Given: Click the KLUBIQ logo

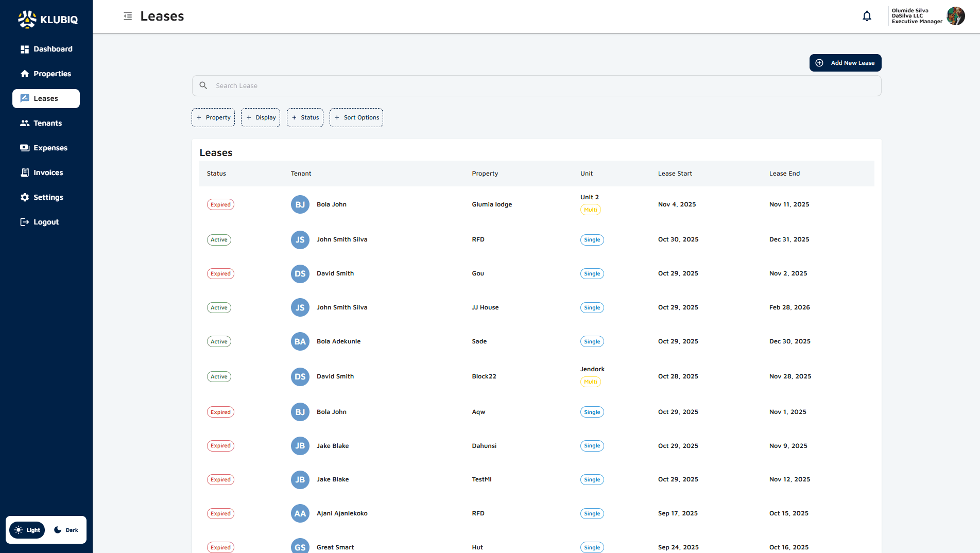Looking at the screenshot, I should (47, 20).
